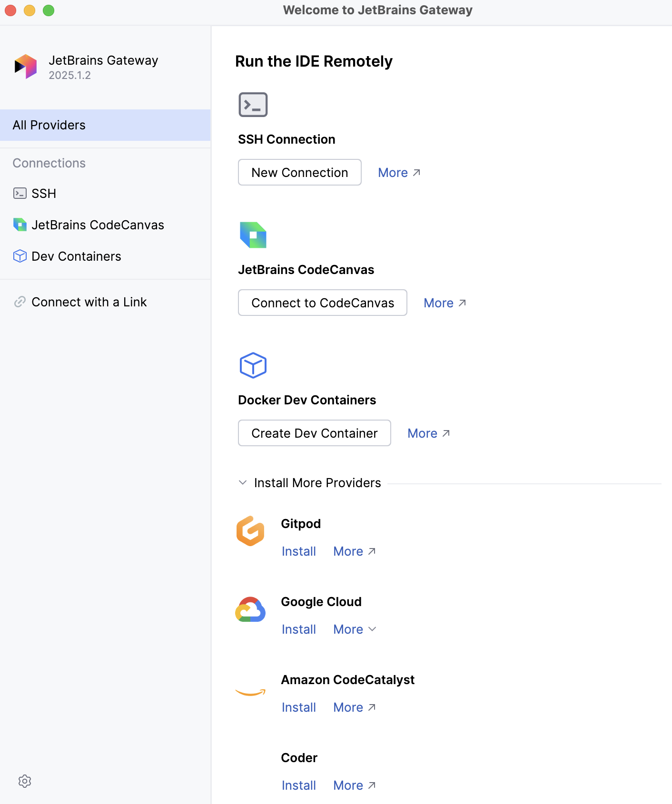Click the SSH Connection terminal icon
The image size is (672, 804).
point(252,105)
